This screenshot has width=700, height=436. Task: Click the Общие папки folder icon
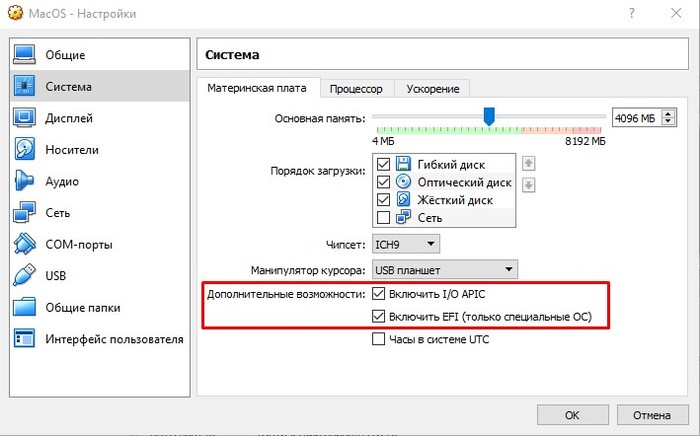click(x=25, y=307)
